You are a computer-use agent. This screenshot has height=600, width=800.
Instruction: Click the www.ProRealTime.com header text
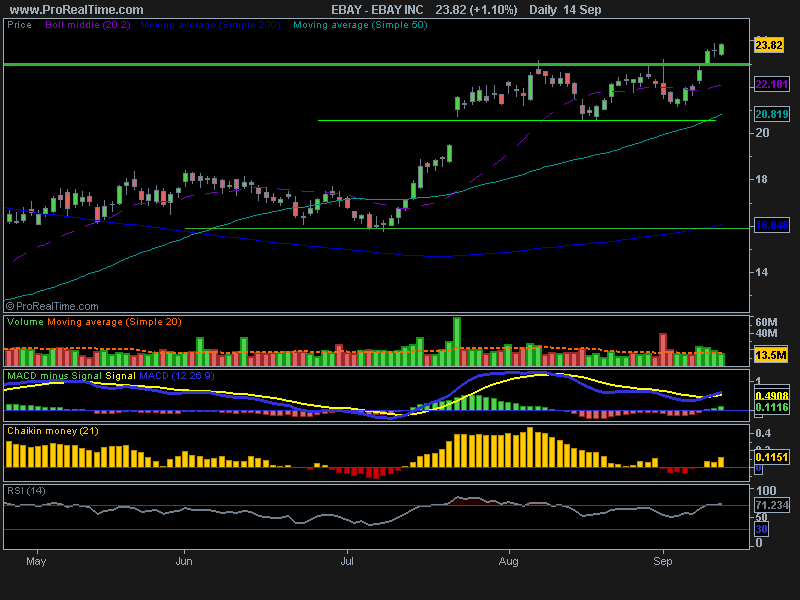[x=77, y=10]
